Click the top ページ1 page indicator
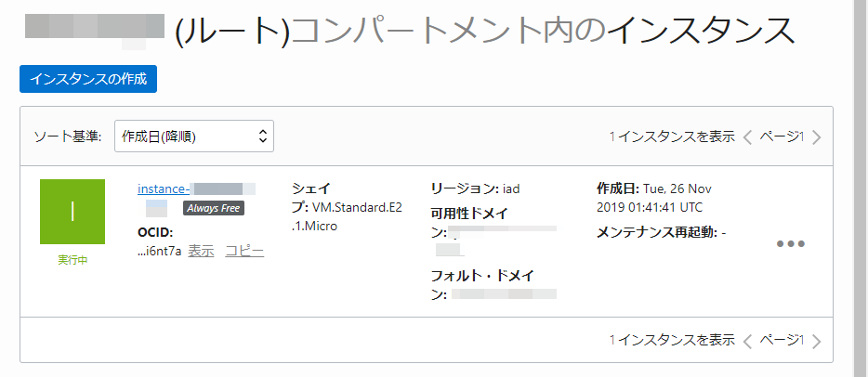868x377 pixels. pyautogui.click(x=781, y=136)
